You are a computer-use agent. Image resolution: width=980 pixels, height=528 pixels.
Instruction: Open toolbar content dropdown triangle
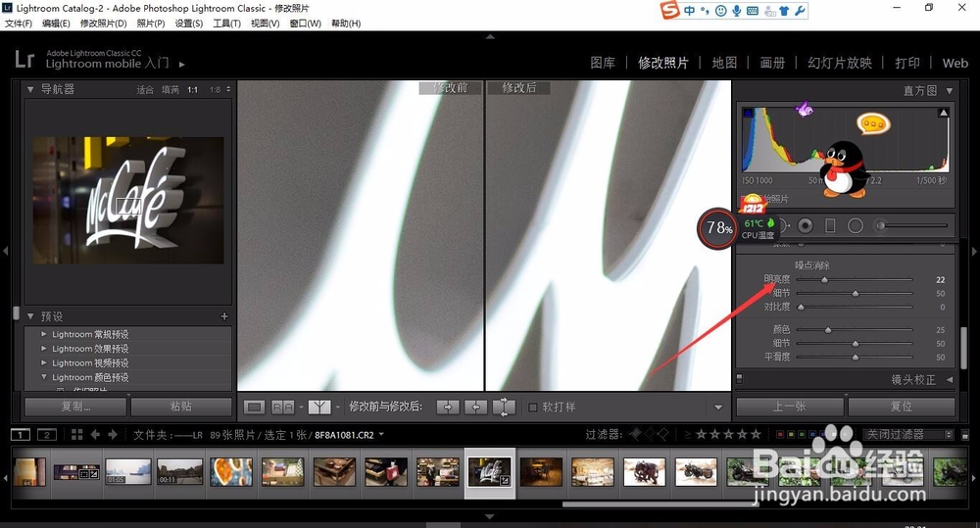pos(718,408)
